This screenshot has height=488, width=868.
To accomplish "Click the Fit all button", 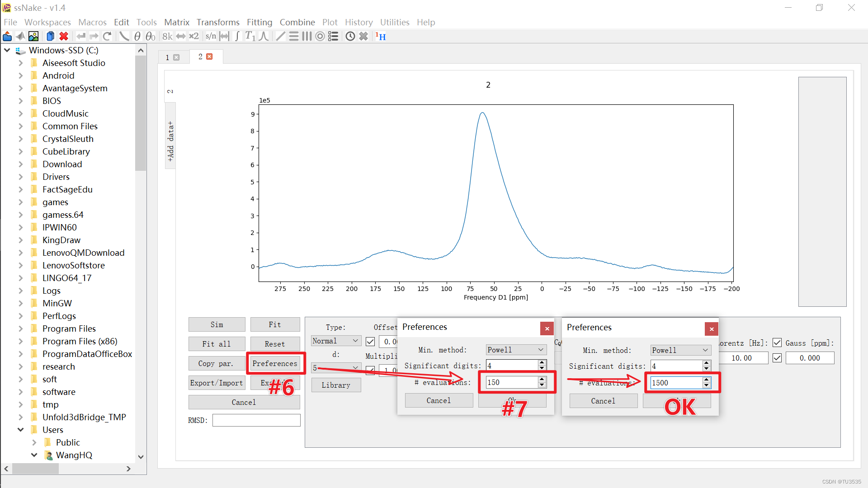I will (x=217, y=344).
